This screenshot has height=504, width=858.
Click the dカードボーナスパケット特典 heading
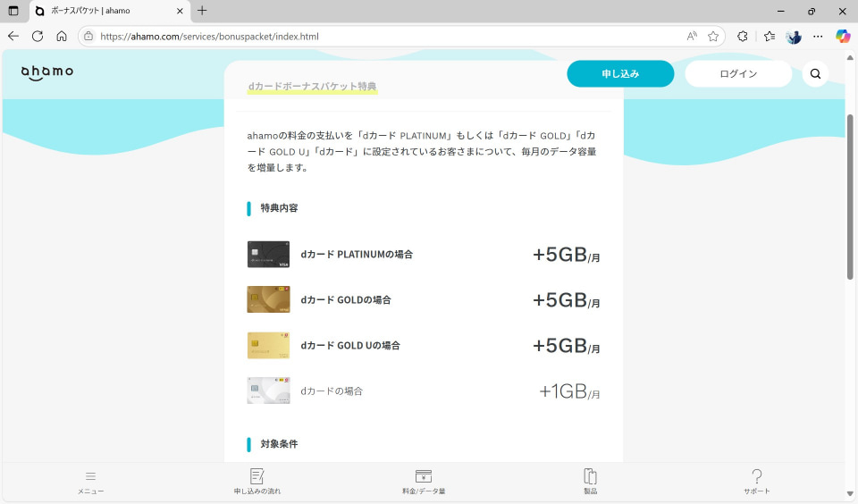[x=312, y=87]
